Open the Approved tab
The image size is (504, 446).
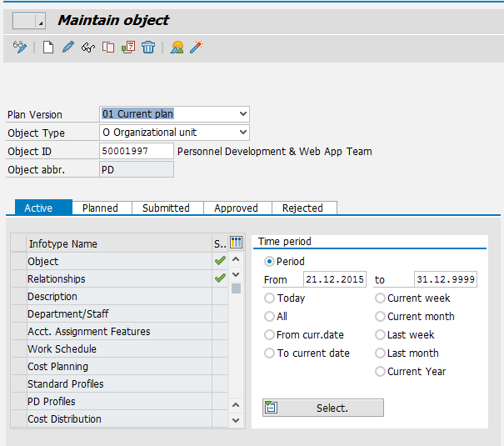[236, 208]
